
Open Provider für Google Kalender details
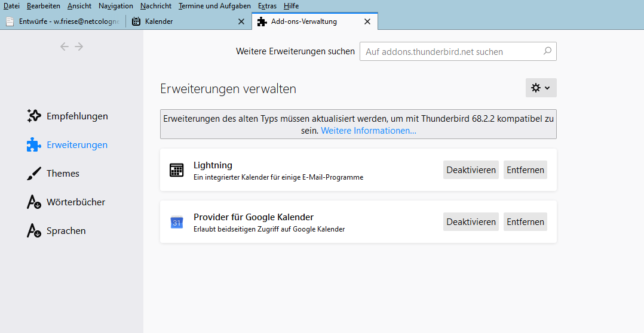[x=253, y=217]
